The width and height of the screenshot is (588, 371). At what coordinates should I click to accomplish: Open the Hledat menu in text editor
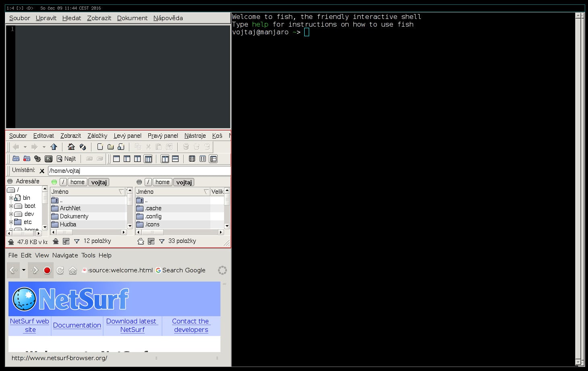(72, 18)
